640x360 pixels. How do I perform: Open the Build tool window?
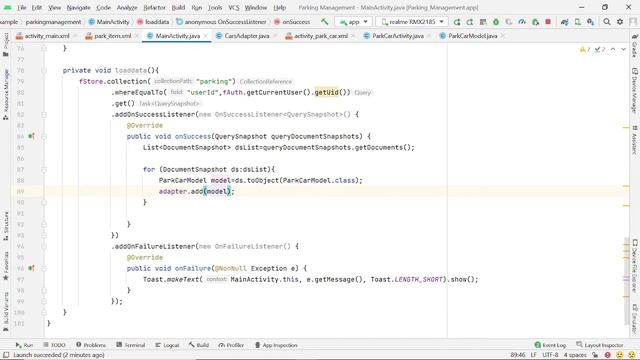[199, 345]
